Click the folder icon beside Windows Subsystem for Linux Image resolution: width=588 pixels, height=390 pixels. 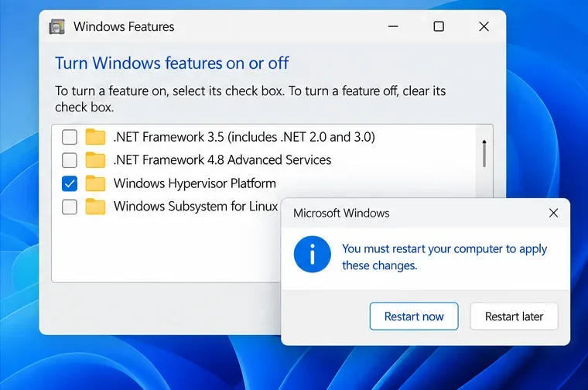pyautogui.click(x=95, y=207)
